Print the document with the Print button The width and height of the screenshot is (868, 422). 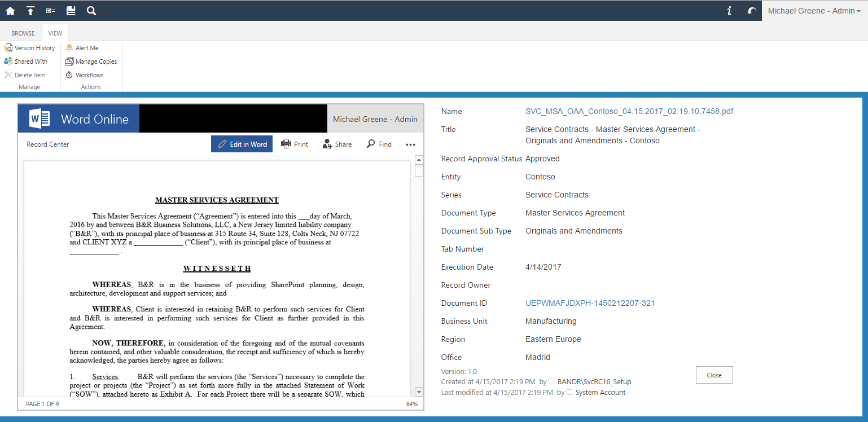click(295, 144)
